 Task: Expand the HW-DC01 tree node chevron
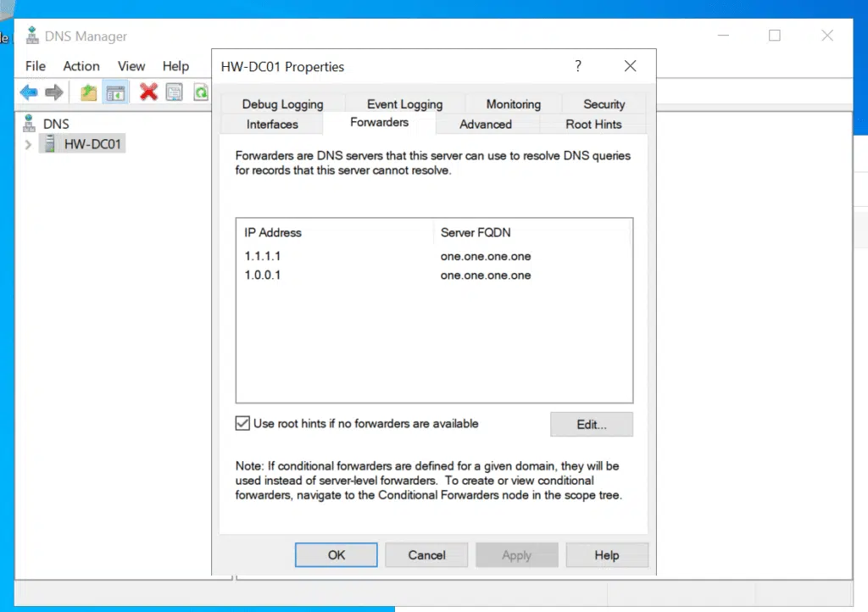(x=28, y=144)
